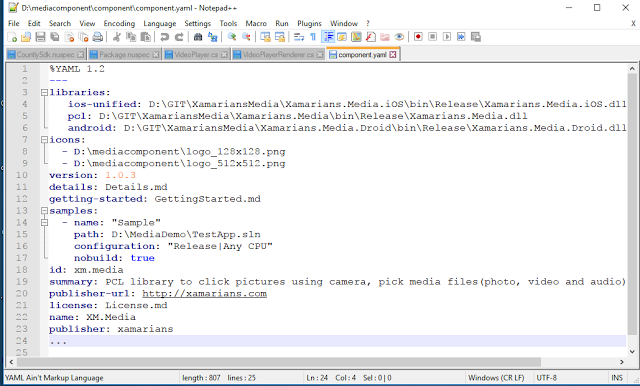The height and width of the screenshot is (386, 640).
Task: Close the component.yaml tab
Action: tap(393, 54)
